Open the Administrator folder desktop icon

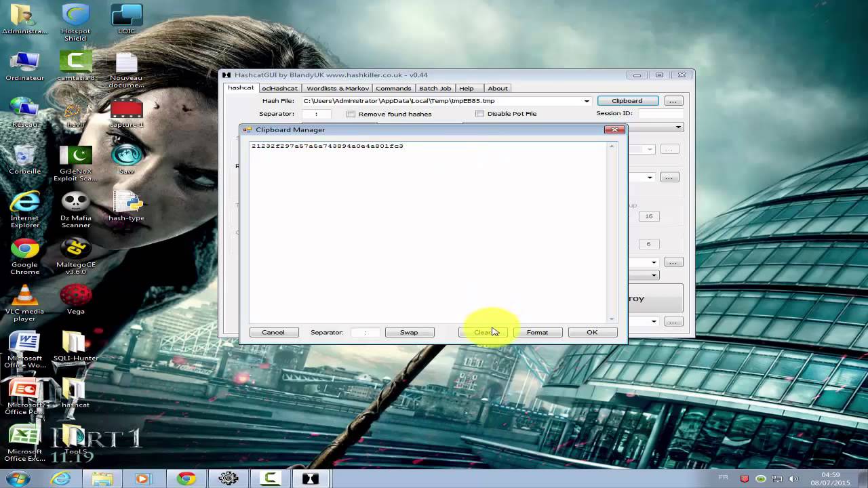point(24,19)
